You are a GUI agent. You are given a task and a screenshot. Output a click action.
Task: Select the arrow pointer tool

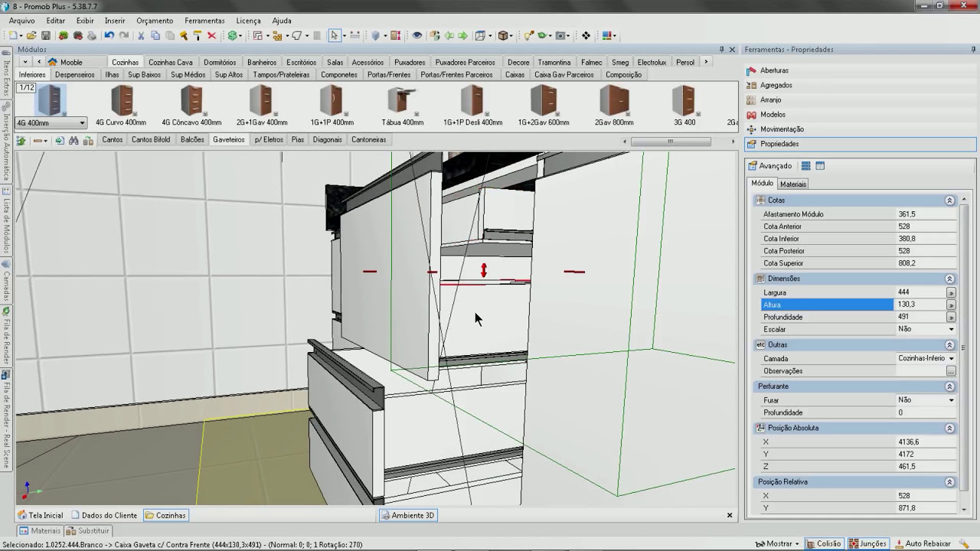click(x=334, y=35)
